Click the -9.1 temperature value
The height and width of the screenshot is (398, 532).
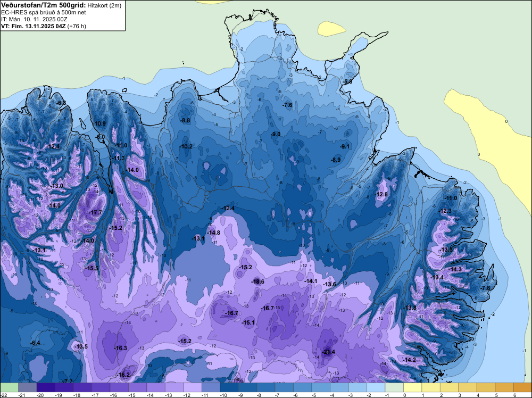tap(344, 146)
